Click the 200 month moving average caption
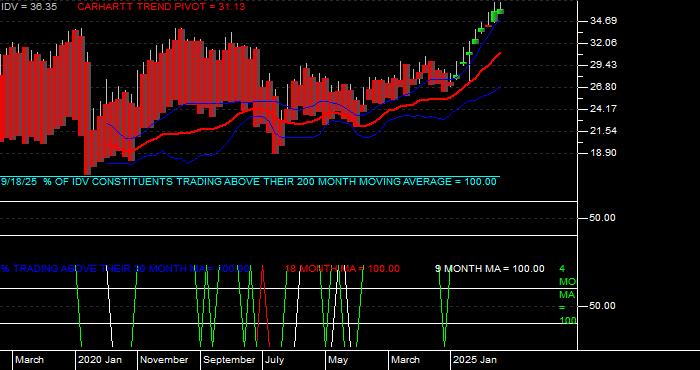 248,182
